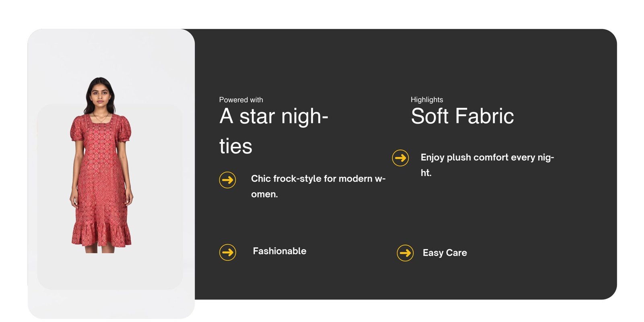Click the yellow arrow icon next to Easy Care
644x322 pixels.
click(405, 253)
